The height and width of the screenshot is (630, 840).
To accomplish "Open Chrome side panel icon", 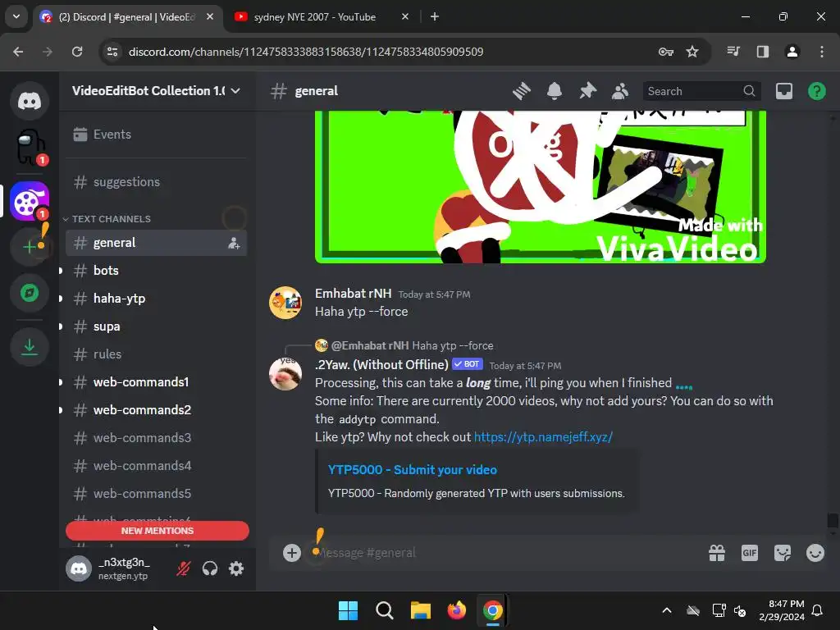I will pos(763,52).
